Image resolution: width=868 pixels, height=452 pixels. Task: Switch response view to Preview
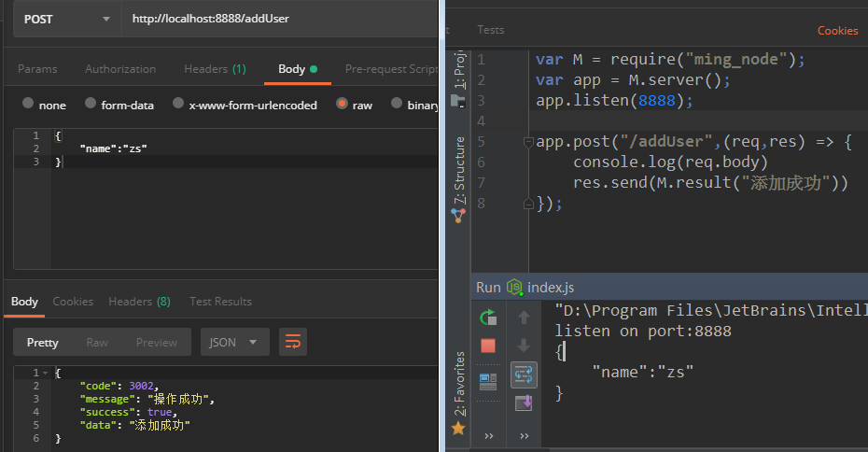pyautogui.click(x=157, y=343)
